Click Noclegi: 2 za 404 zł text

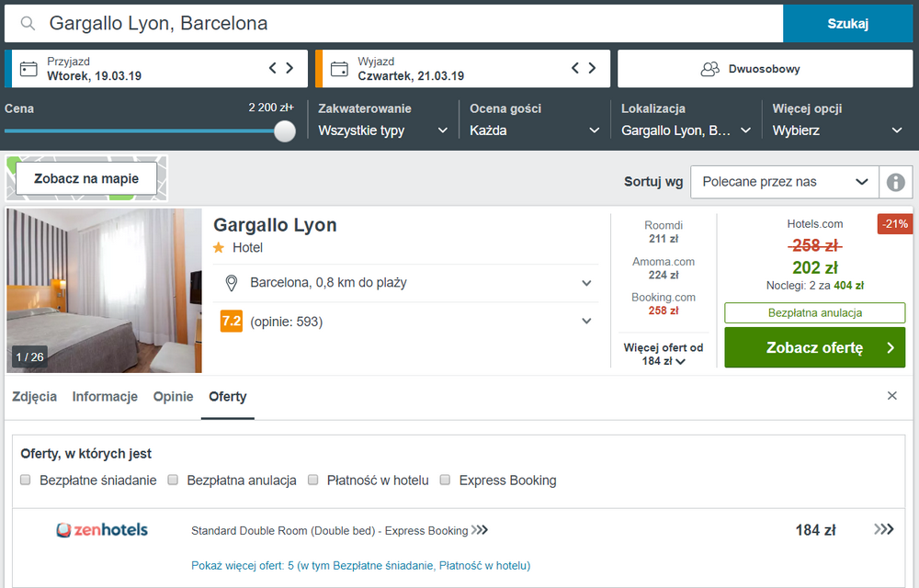814,286
